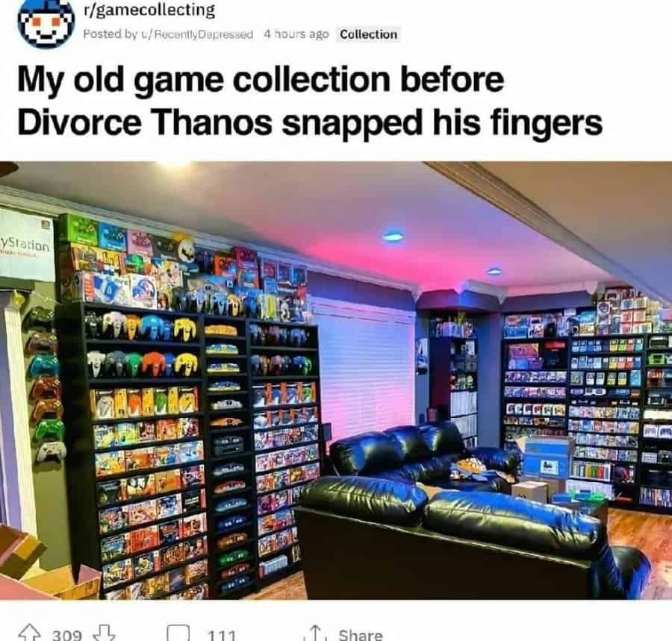This screenshot has height=641, width=672.
Task: Open comments via the speech bubble icon
Action: pos(178,633)
